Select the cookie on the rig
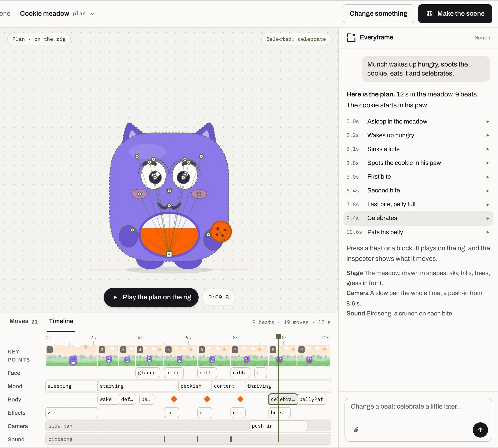Screen dimensions: 498x448 tap(221, 231)
